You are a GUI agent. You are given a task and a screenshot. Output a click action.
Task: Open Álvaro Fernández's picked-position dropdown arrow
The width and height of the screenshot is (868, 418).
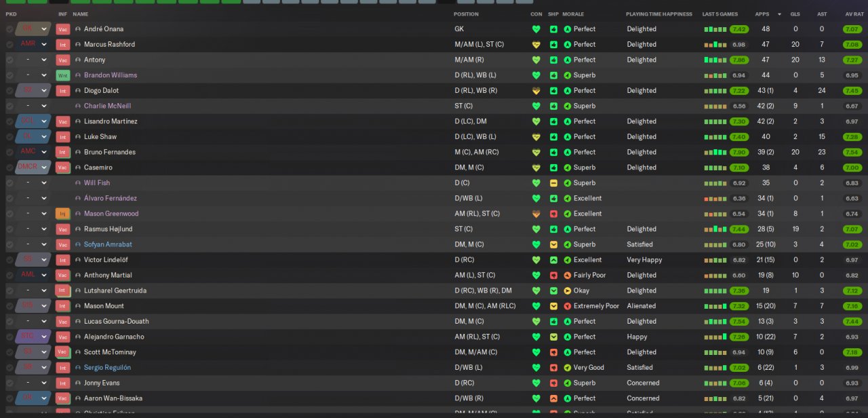[44, 198]
